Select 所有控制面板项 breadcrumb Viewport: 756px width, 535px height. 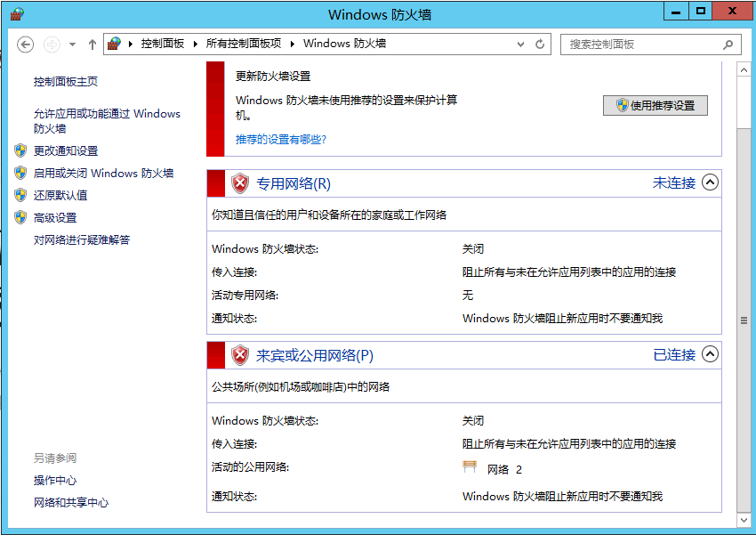(x=244, y=44)
